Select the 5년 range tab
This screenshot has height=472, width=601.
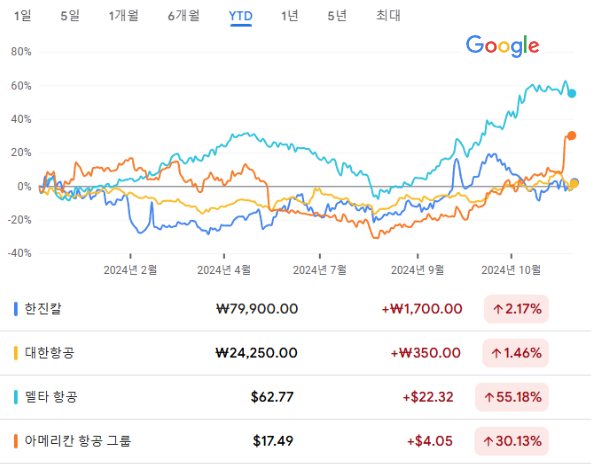point(337,16)
